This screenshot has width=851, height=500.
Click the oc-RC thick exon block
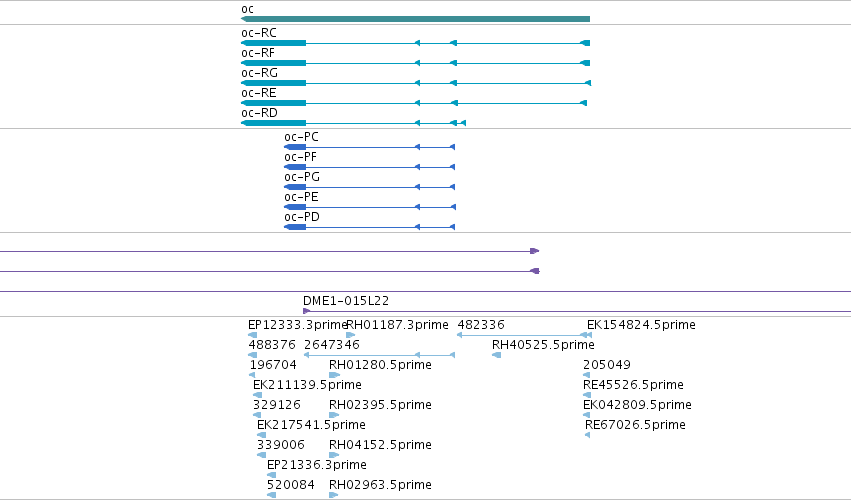click(x=274, y=43)
